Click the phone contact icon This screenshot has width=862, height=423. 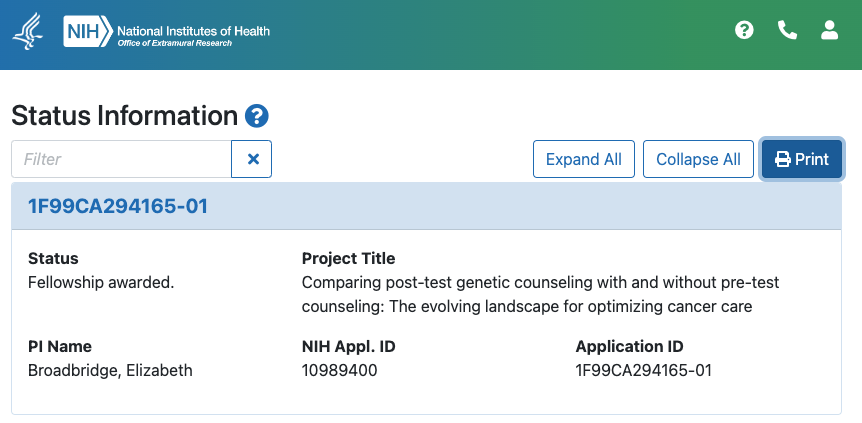tap(787, 30)
